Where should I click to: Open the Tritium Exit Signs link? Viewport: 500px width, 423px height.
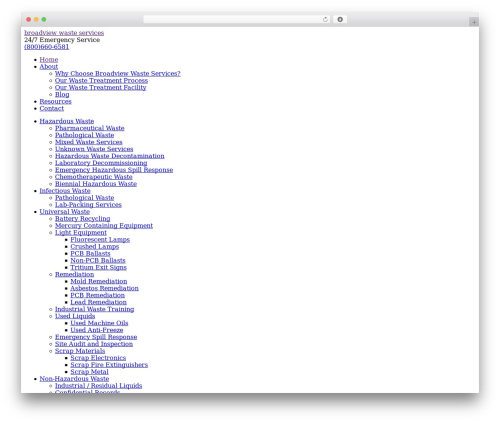coord(99,268)
